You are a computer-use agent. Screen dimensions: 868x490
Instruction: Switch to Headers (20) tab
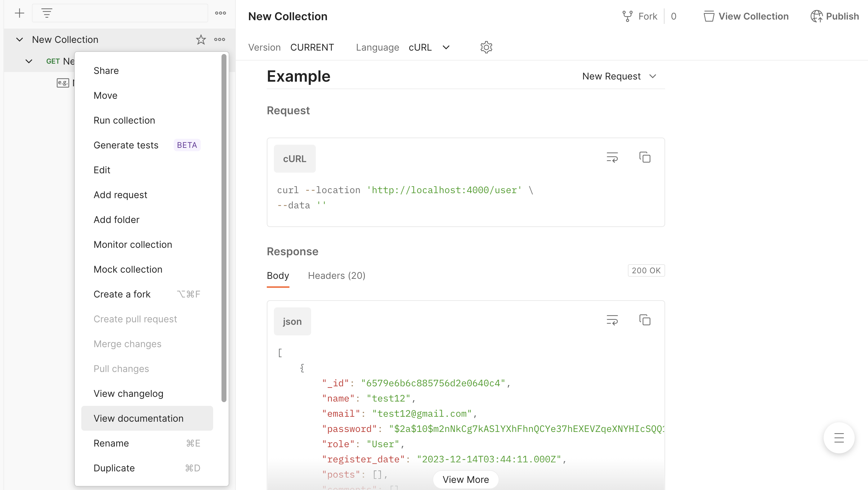pyautogui.click(x=336, y=275)
